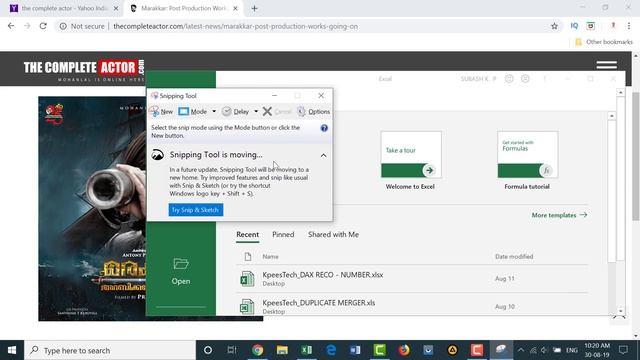Click the Snipping Tool icon on the taskbar
This screenshot has width=640, height=360.
click(501, 350)
